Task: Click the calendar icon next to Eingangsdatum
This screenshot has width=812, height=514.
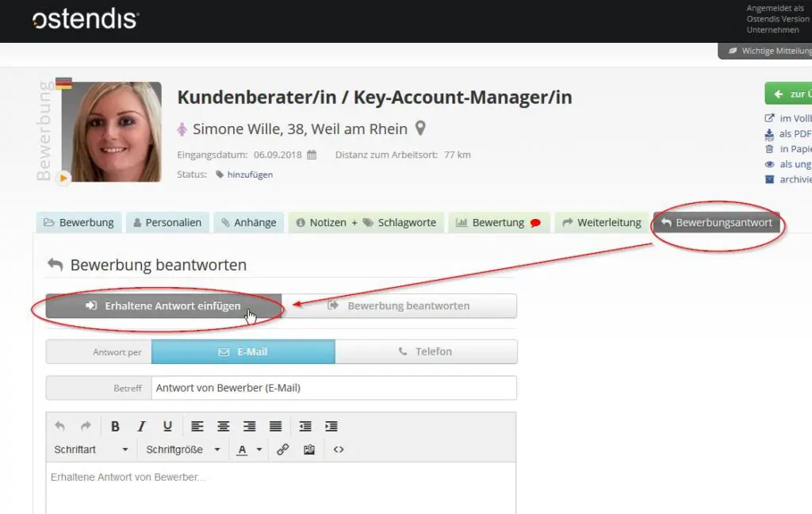Action: pos(312,155)
